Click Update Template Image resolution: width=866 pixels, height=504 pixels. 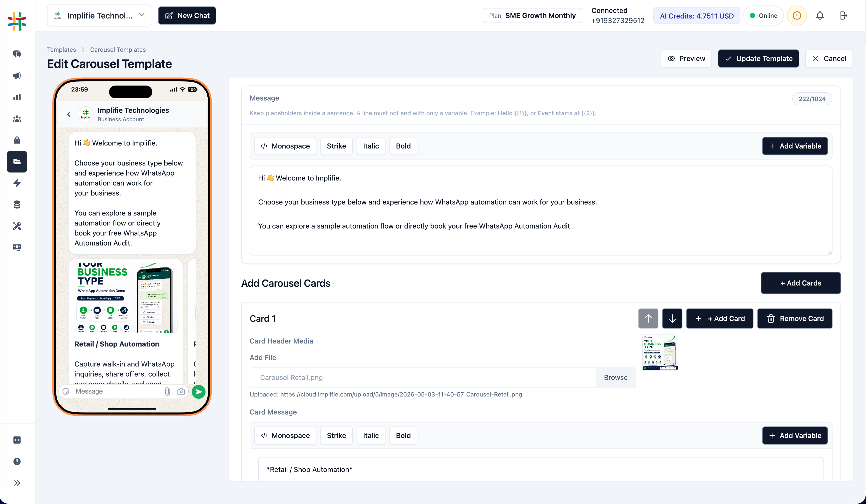click(758, 58)
